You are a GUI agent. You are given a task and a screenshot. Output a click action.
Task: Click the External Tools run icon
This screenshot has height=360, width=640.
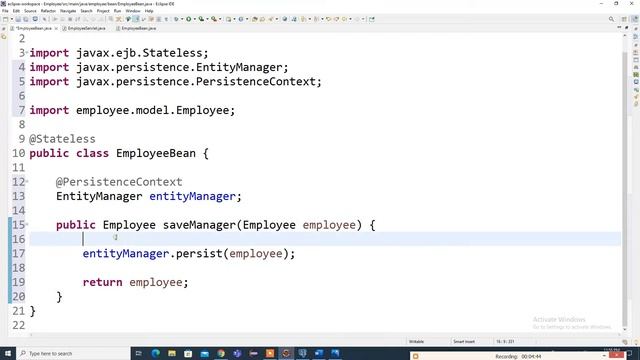(x=214, y=19)
